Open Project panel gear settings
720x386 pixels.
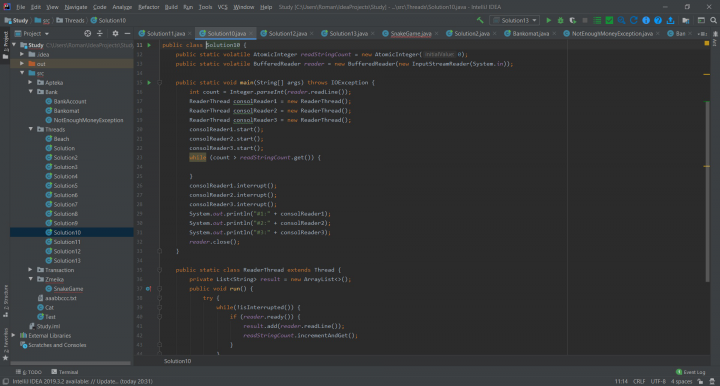point(115,34)
